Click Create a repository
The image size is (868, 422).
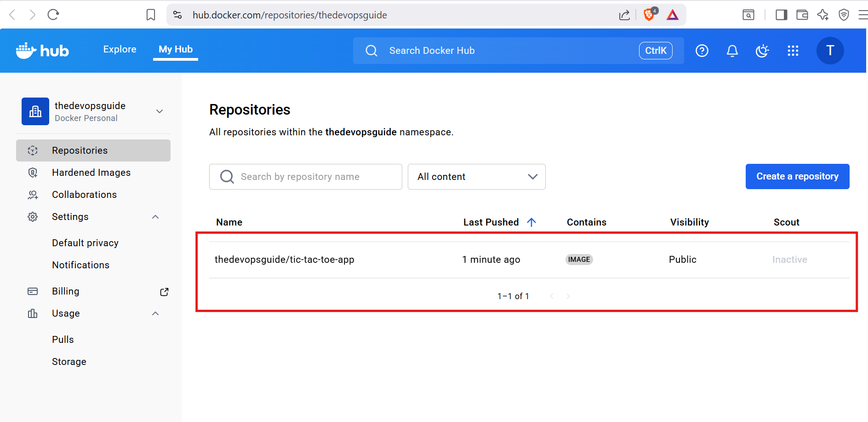[x=797, y=176]
